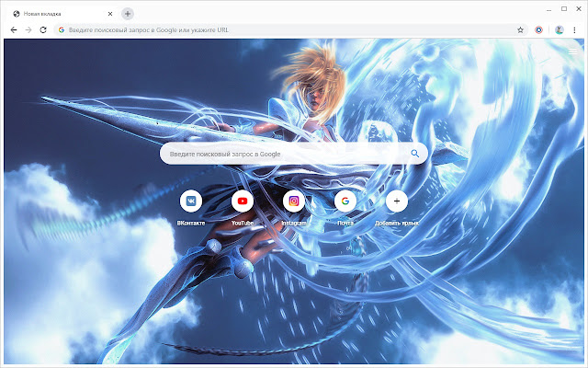Click the forward navigation arrow
Screen dimensions: 588x368
28,30
